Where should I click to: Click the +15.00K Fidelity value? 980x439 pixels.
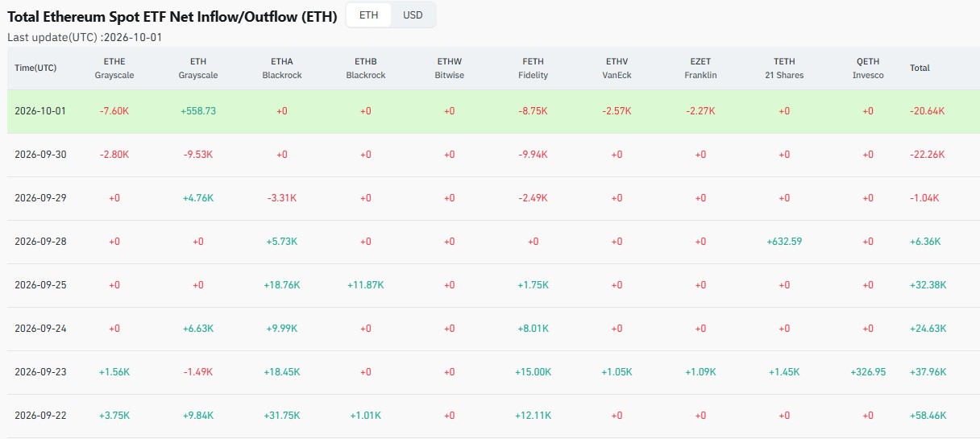coord(534,372)
